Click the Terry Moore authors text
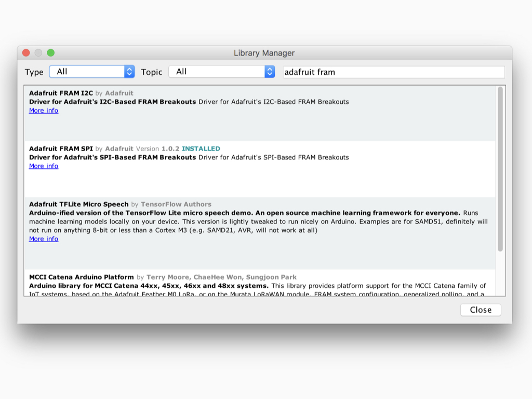Viewport: 532px width, 399px height. tap(221, 277)
